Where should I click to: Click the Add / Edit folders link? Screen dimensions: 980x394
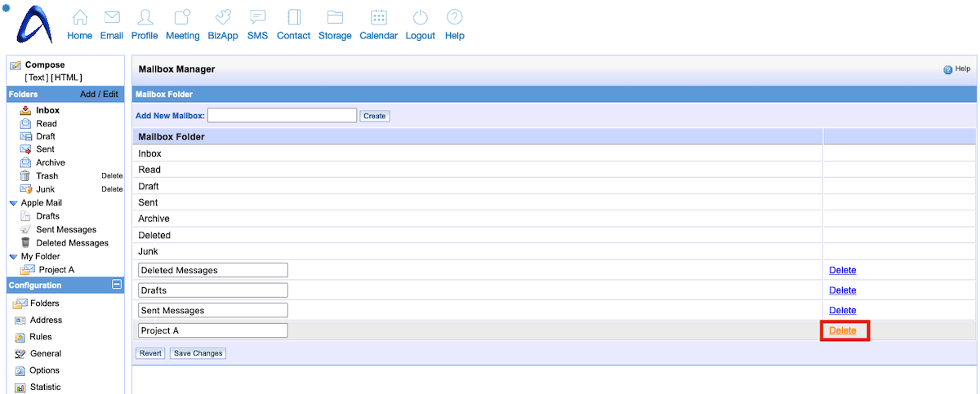99,95
